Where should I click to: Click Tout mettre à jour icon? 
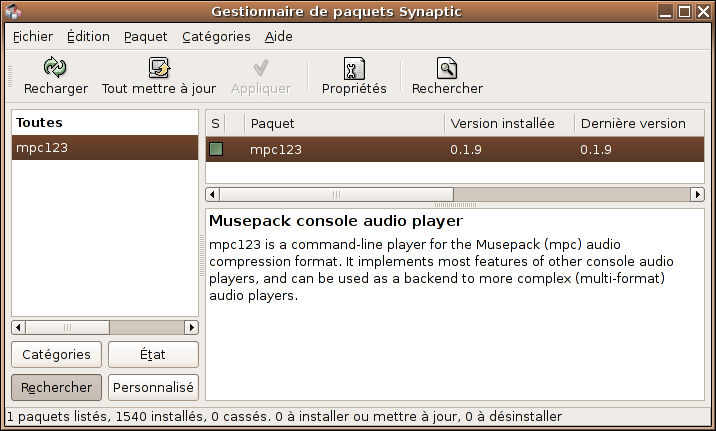(x=159, y=68)
